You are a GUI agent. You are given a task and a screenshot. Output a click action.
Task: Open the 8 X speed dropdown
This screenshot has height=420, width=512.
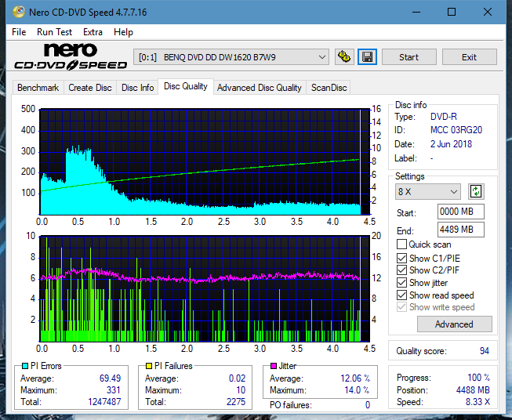tap(428, 191)
